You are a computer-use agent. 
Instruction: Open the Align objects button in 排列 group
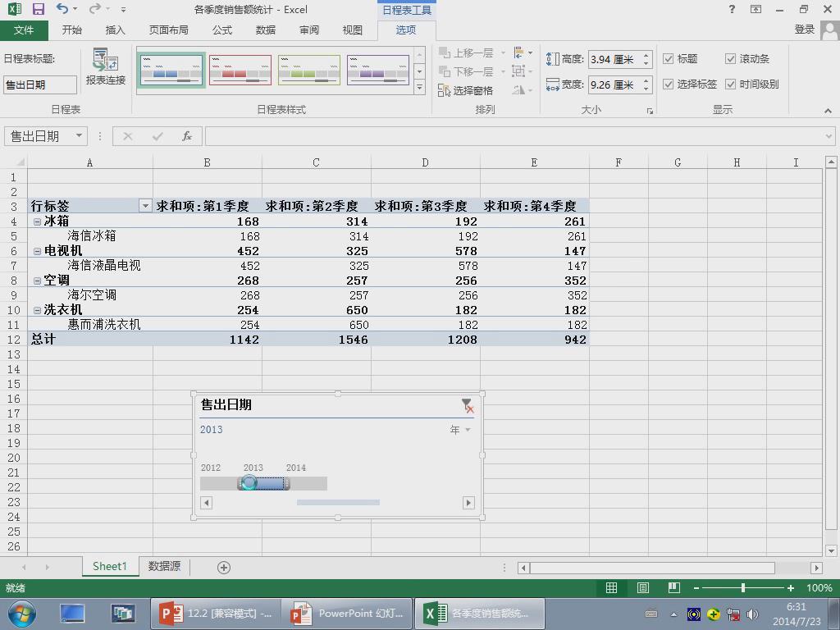point(523,52)
